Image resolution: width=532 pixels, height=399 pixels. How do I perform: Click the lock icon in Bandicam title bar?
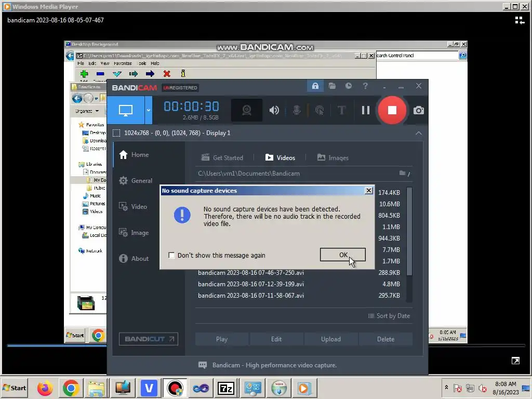pyautogui.click(x=315, y=86)
